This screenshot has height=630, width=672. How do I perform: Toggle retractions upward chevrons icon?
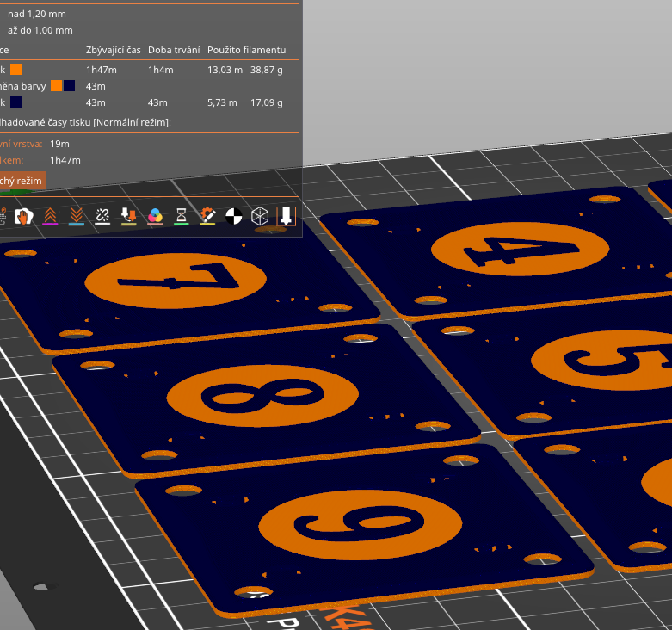pyautogui.click(x=50, y=216)
